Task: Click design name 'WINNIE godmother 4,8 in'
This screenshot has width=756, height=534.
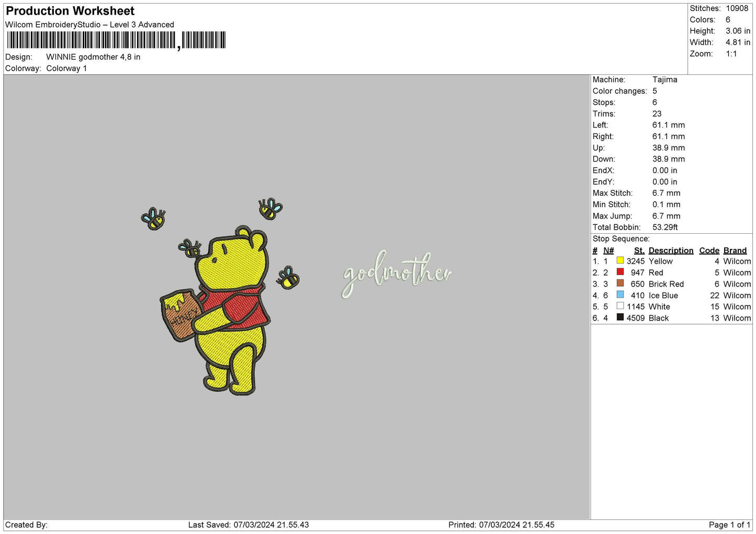Action: click(x=93, y=57)
